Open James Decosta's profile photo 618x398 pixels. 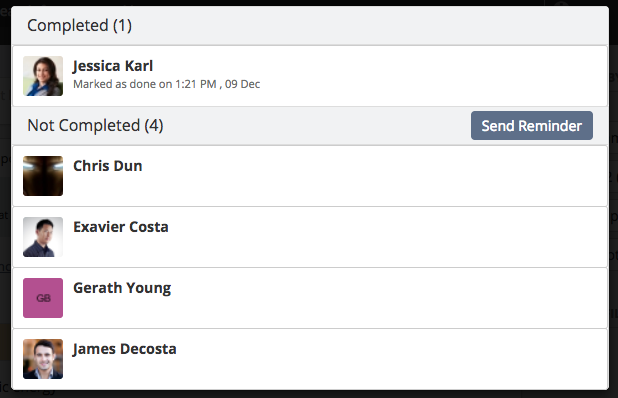coord(43,359)
